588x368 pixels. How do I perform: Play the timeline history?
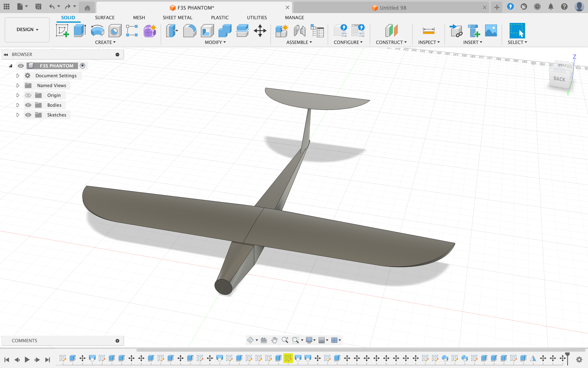[x=27, y=359]
